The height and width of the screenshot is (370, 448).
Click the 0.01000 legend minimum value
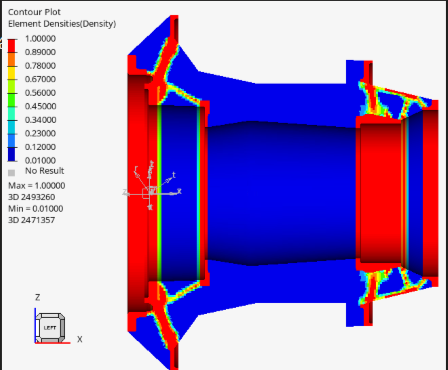40,160
